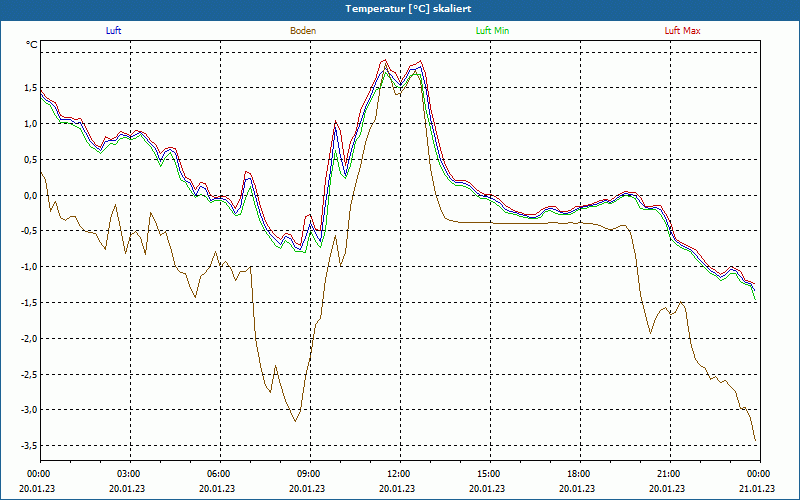This screenshot has height=500, width=800.
Task: Click the -2,0 y-axis value
Action: coord(30,338)
